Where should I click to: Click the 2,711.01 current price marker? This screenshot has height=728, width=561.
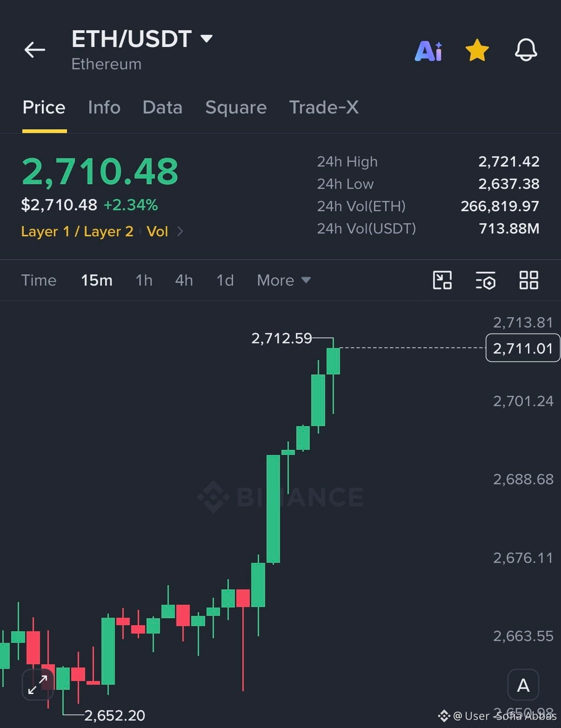pyautogui.click(x=523, y=348)
